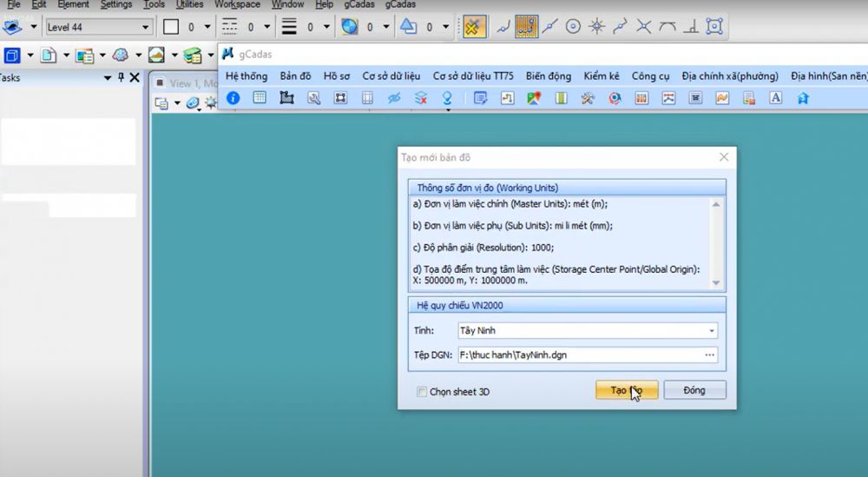
Task: Click the green book columns icon
Action: [561, 98]
